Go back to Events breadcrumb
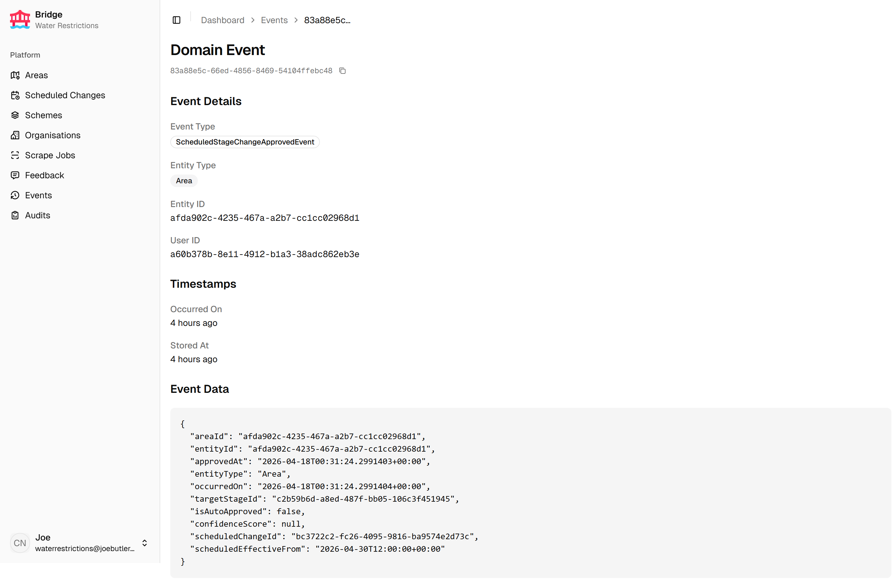892x588 pixels. pyautogui.click(x=274, y=20)
